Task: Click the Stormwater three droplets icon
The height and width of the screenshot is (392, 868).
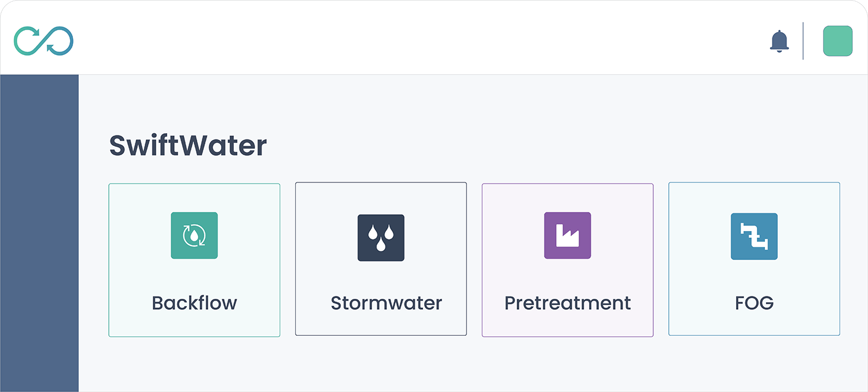Action: click(381, 238)
